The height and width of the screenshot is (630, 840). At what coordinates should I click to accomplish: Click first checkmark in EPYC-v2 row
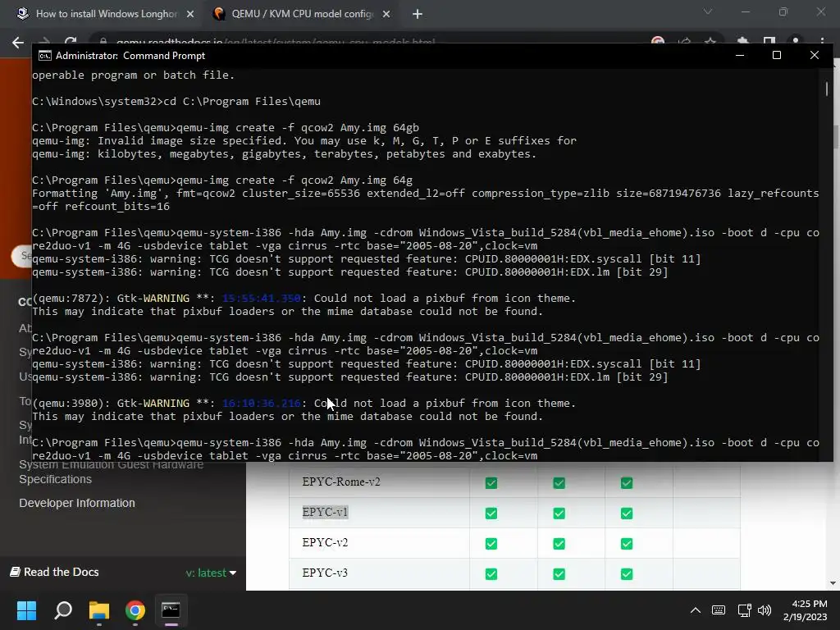point(491,544)
